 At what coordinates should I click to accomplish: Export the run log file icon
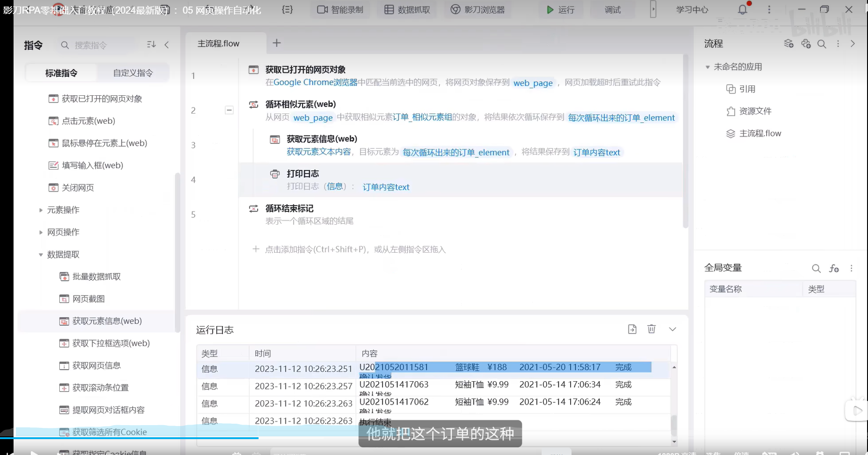pyautogui.click(x=632, y=329)
